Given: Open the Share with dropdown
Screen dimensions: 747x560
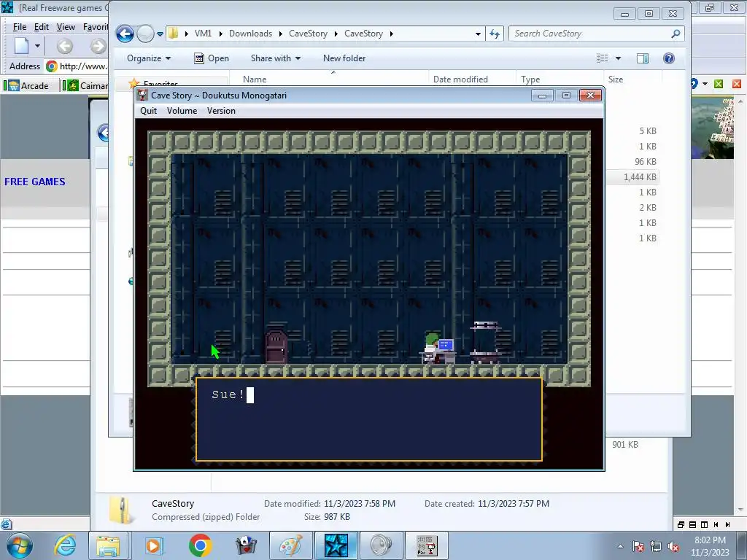Looking at the screenshot, I should tap(275, 58).
